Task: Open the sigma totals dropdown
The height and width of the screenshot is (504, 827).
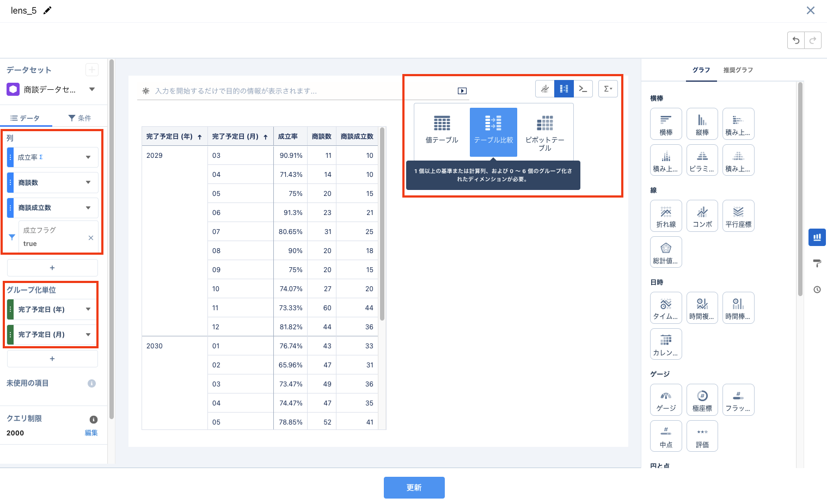Action: 608,89
